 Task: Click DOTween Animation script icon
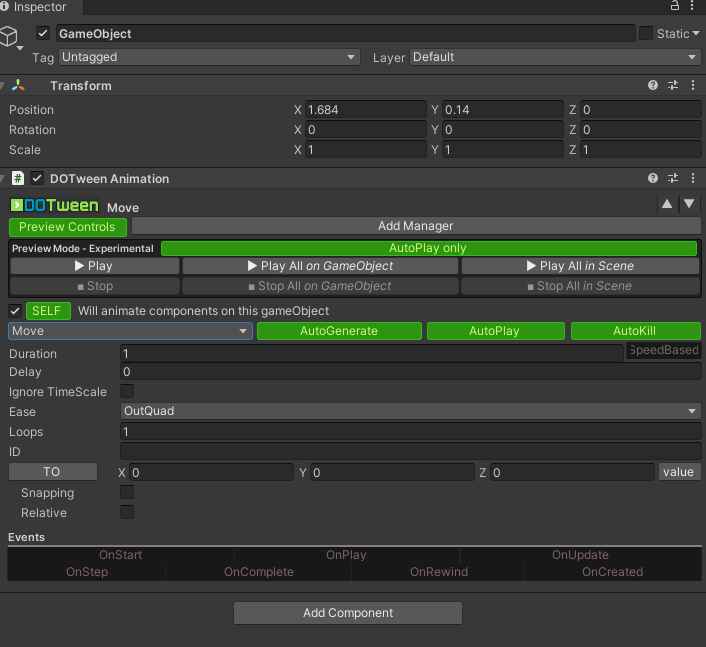coord(18,178)
